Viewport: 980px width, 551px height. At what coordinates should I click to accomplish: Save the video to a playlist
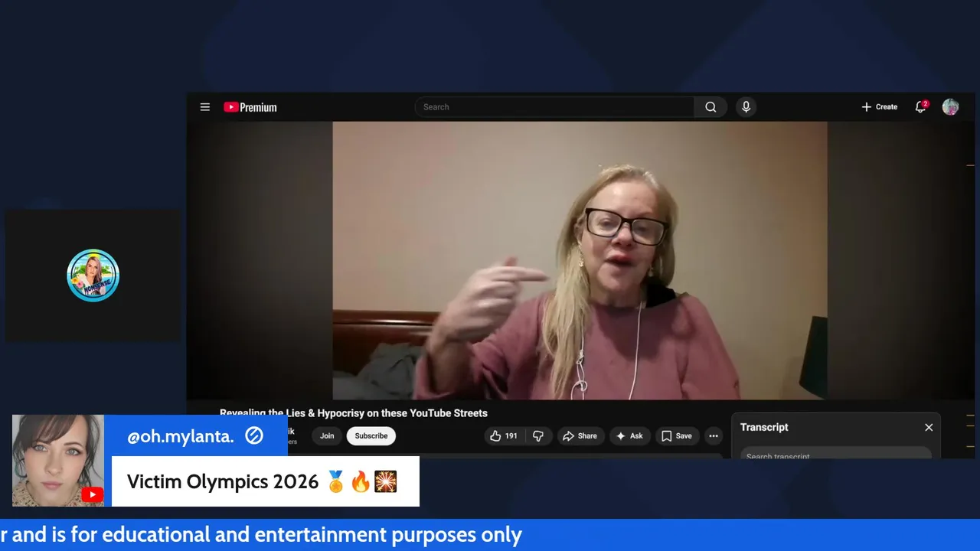pyautogui.click(x=677, y=436)
